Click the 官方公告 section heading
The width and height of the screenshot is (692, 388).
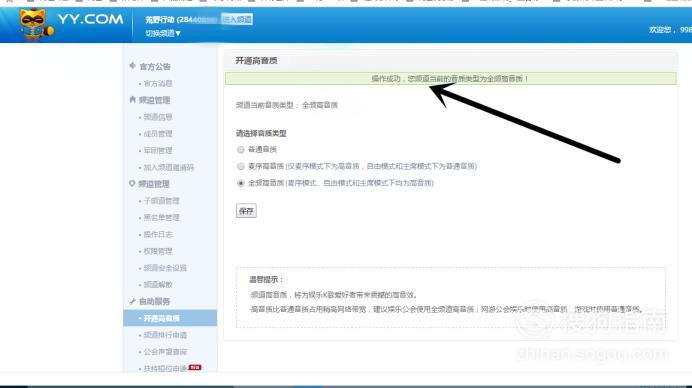(x=155, y=67)
